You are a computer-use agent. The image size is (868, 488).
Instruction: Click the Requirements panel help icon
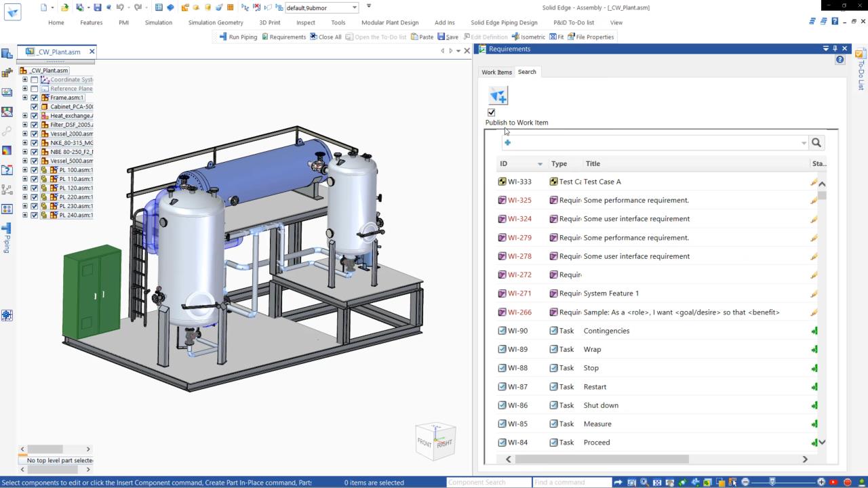pyautogui.click(x=840, y=60)
